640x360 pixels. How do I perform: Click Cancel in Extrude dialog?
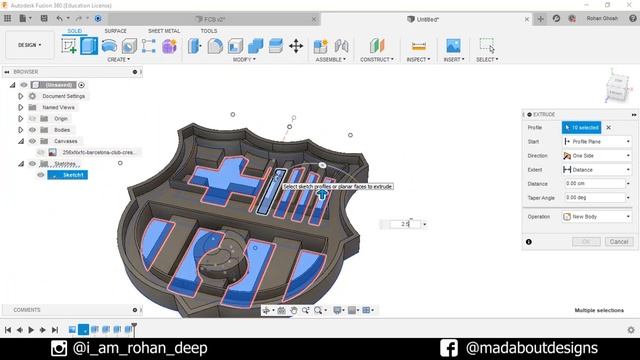pos(619,242)
